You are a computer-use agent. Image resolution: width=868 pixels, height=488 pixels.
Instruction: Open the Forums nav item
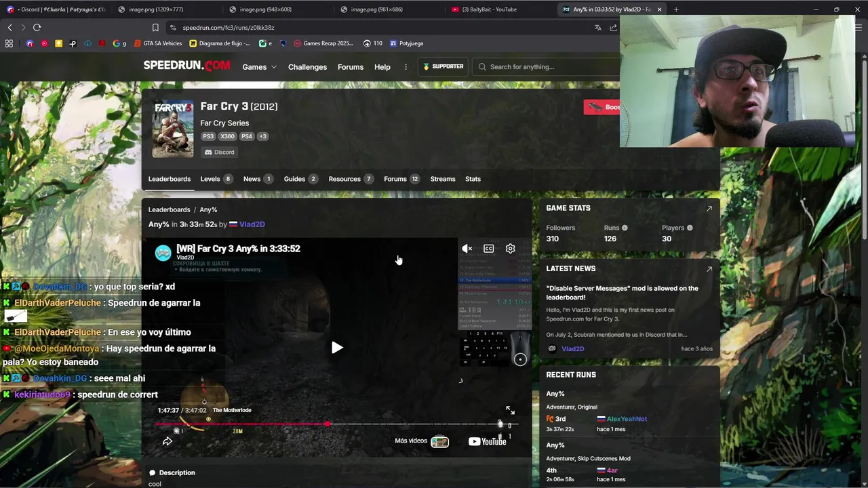(351, 67)
